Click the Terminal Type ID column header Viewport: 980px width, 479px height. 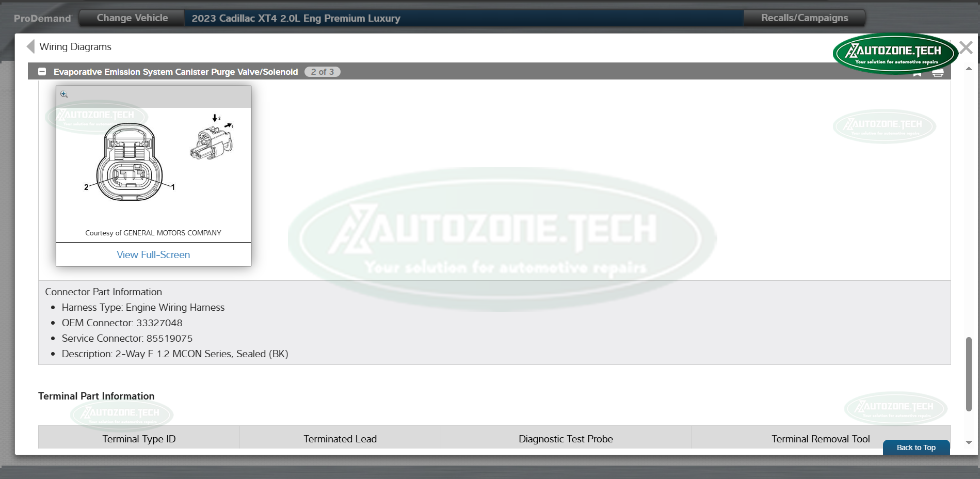[x=139, y=439]
